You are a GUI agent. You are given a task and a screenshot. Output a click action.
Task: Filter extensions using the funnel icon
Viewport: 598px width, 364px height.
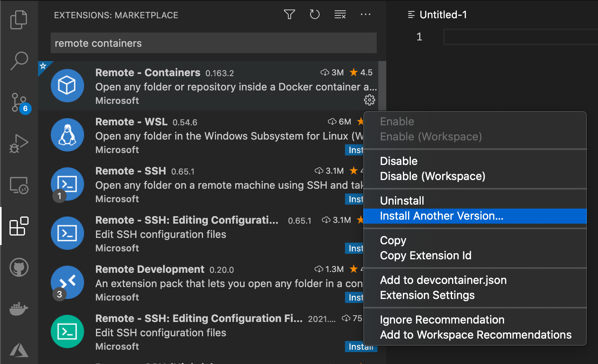pos(289,15)
